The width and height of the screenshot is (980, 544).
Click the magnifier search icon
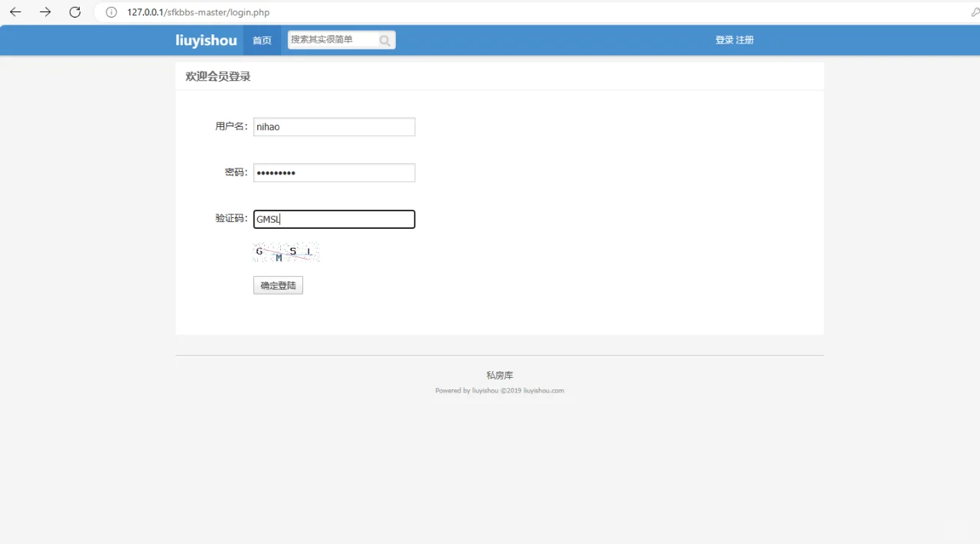[x=384, y=40]
